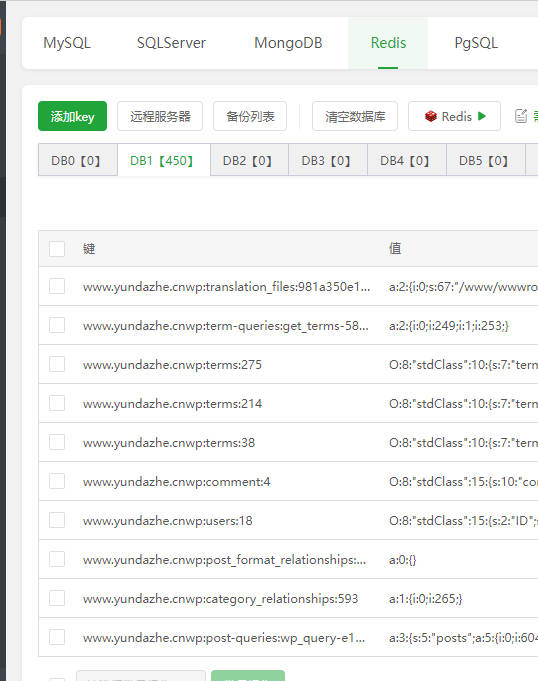Check the users:18 row checkbox
The image size is (538, 681).
tap(57, 520)
